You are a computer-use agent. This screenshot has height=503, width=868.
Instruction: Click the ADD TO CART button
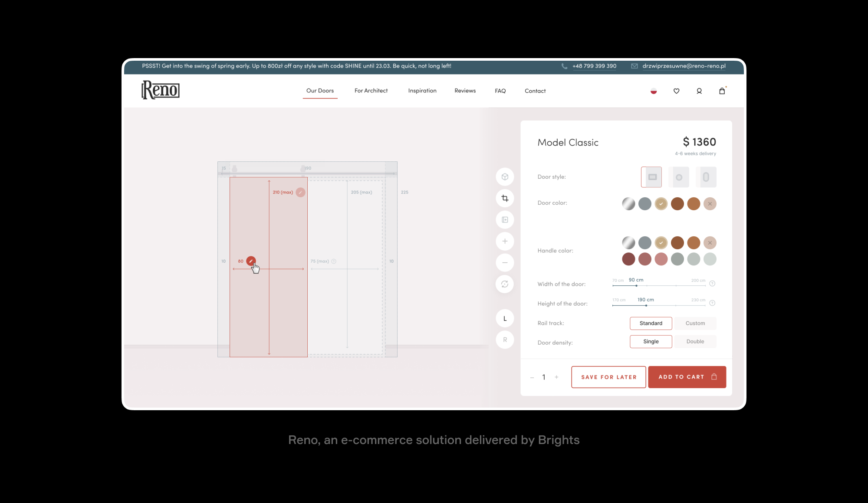tap(687, 377)
